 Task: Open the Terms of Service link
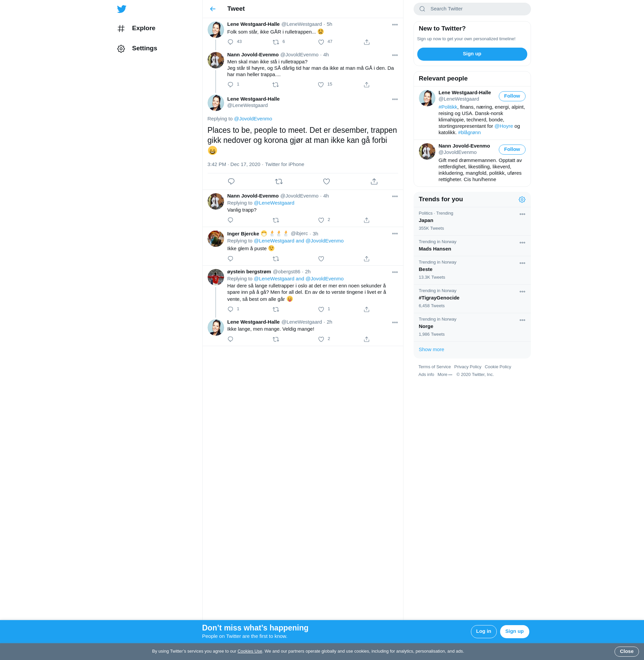pyautogui.click(x=434, y=367)
